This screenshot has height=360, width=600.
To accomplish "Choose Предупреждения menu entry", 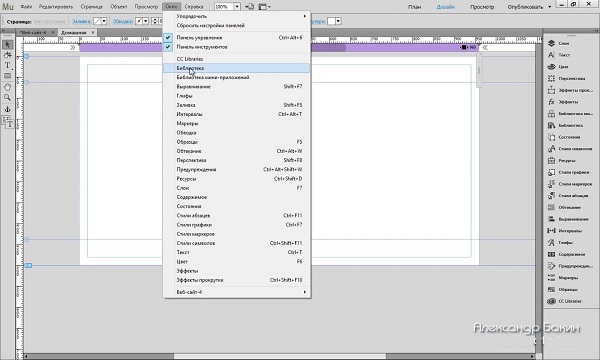I will pos(237,169).
